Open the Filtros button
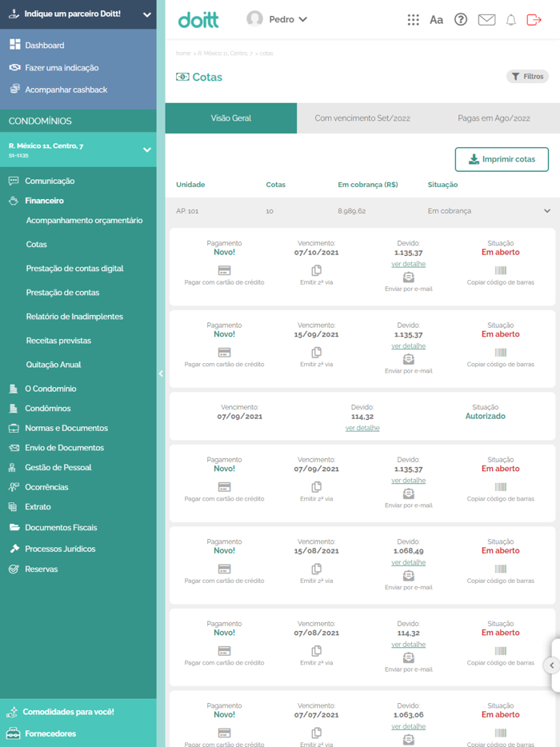 [x=527, y=76]
